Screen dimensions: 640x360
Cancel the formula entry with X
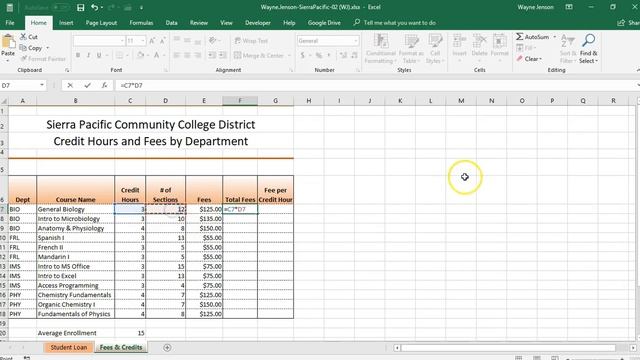pos(70,85)
